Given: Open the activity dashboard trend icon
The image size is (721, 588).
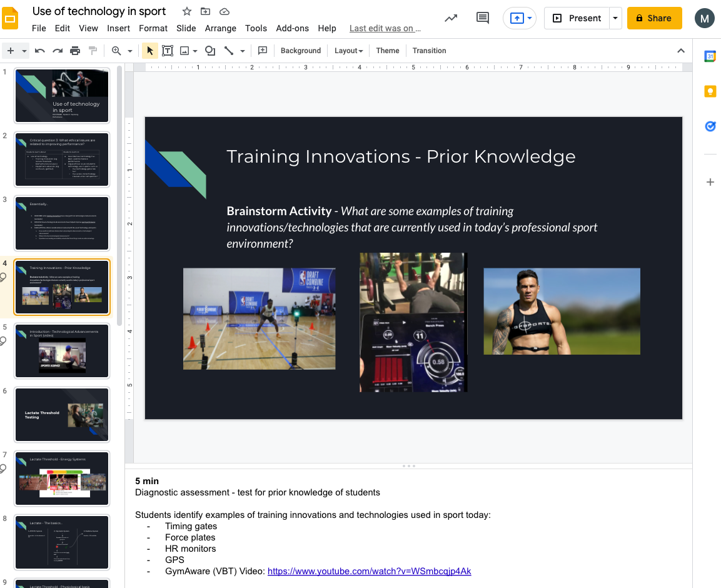Looking at the screenshot, I should pyautogui.click(x=451, y=18).
